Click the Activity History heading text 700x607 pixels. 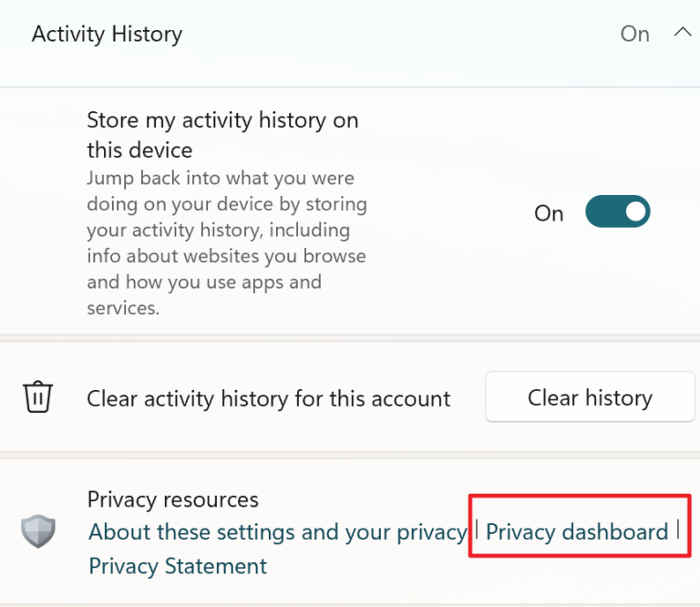coord(108,35)
